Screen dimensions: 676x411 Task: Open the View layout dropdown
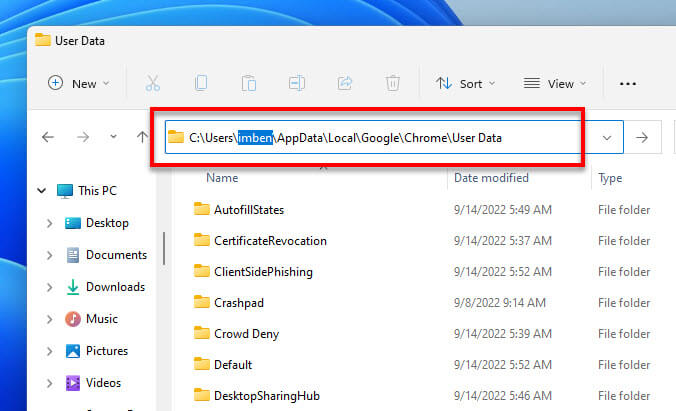point(555,83)
